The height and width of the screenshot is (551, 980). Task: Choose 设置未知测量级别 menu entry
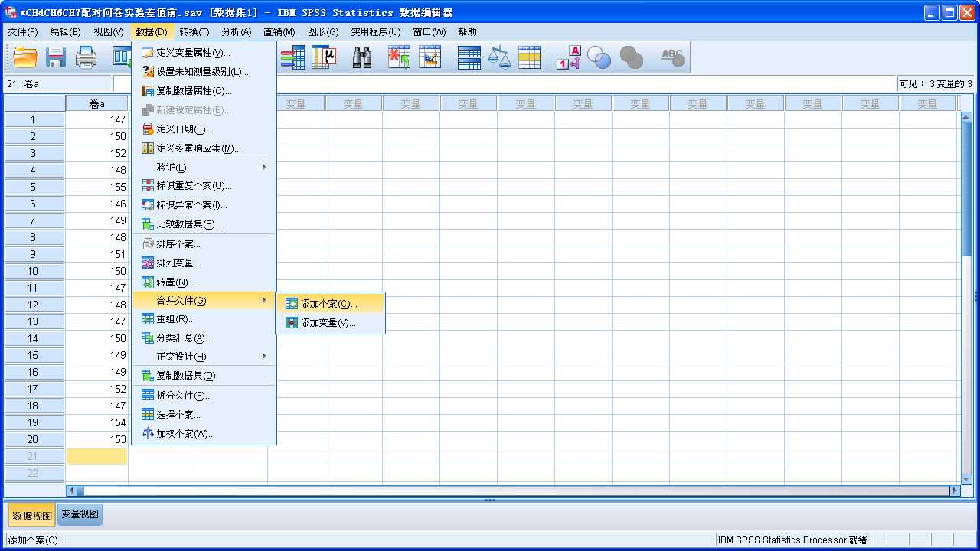point(204,72)
